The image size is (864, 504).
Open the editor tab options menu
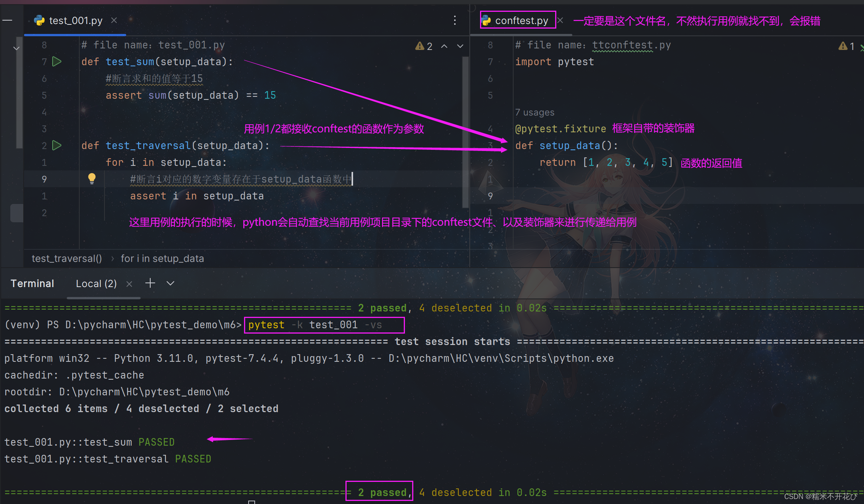[x=454, y=21]
